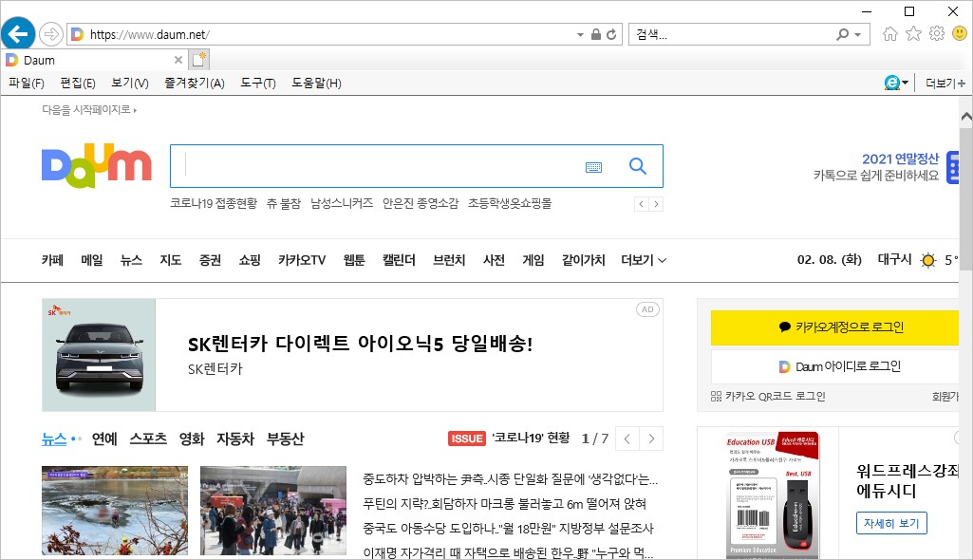Open the 도구(T) menu
Viewport: 973px width, 560px height.
tap(258, 84)
